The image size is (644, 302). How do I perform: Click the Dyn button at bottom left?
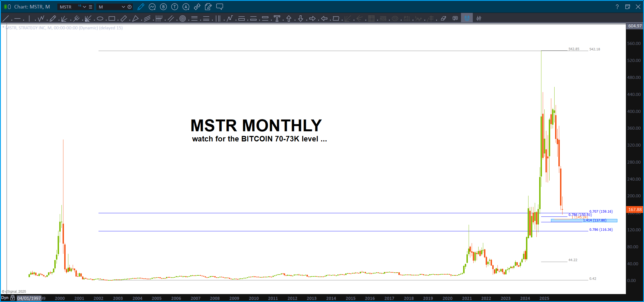pos(5,298)
